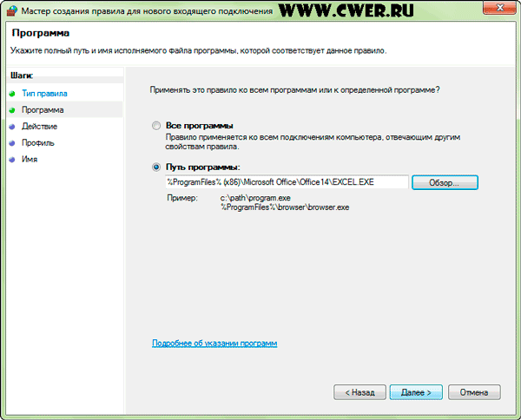This screenshot has height=420, width=521.
Task: Click the wizard window title text
Action: 147,11
